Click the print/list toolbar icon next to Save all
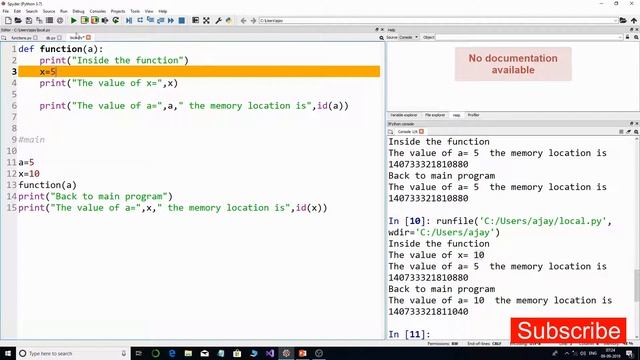 click(x=49, y=20)
